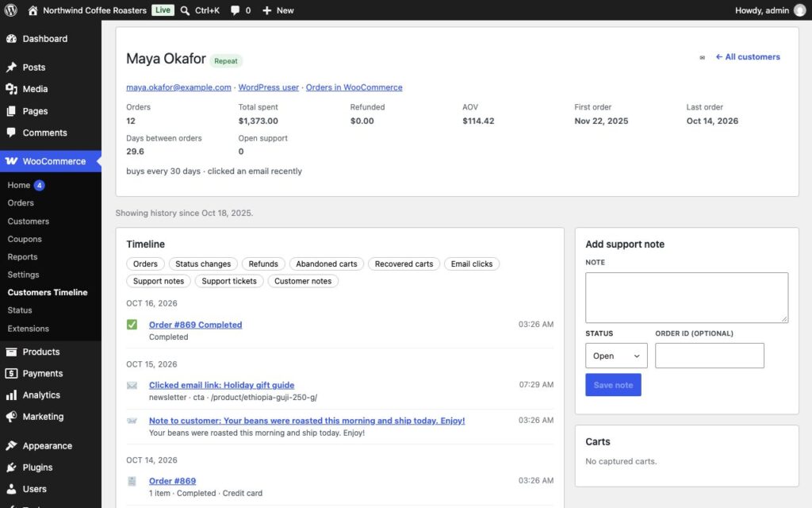Viewport: 812px width, 508px height.
Task: Click the Howdy, admin account text
Action: tap(762, 10)
